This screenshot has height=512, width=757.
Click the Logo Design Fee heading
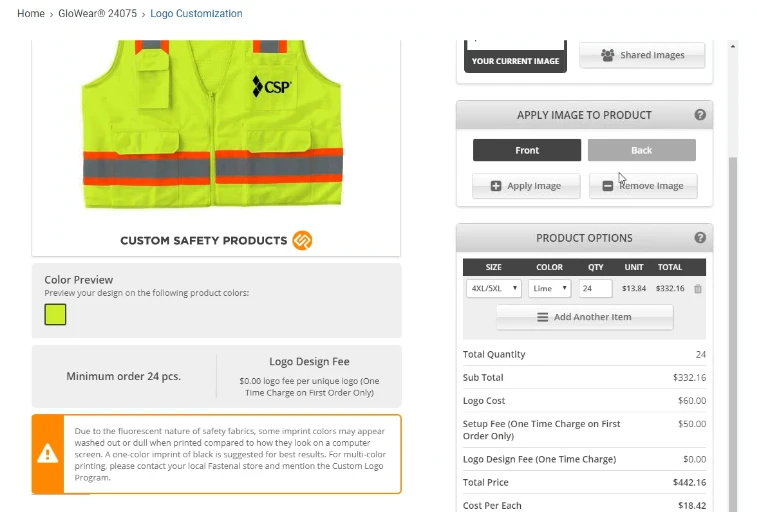(309, 361)
